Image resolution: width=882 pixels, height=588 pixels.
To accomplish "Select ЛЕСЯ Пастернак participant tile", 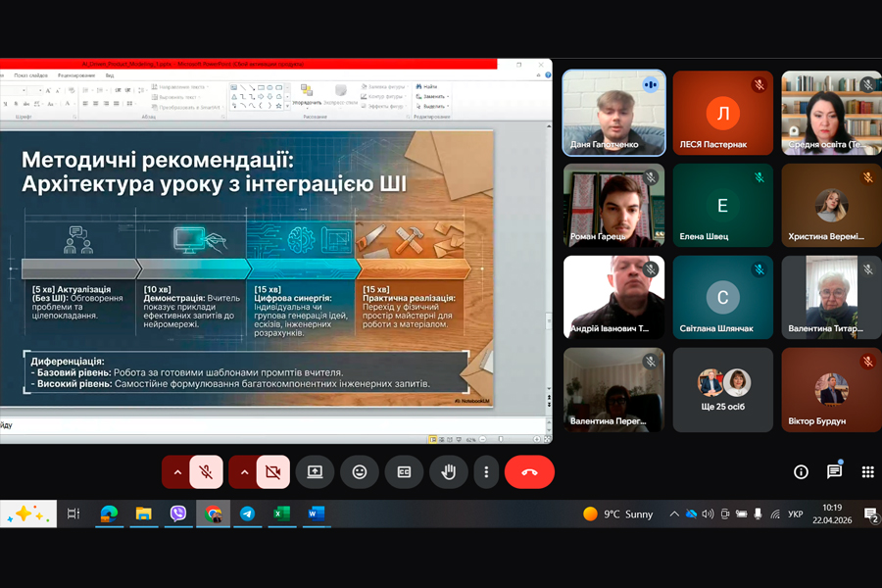I will (723, 113).
